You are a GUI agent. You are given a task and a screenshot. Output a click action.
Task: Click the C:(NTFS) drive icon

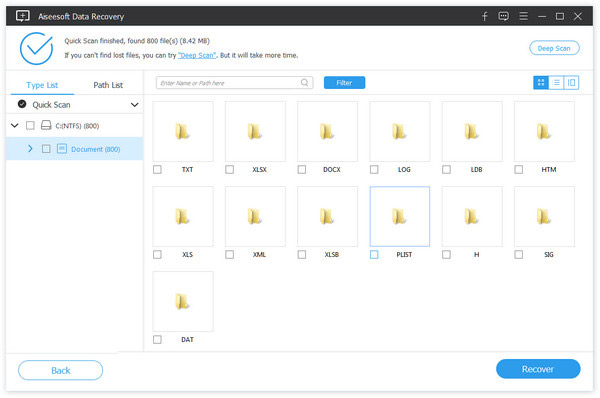tap(46, 126)
